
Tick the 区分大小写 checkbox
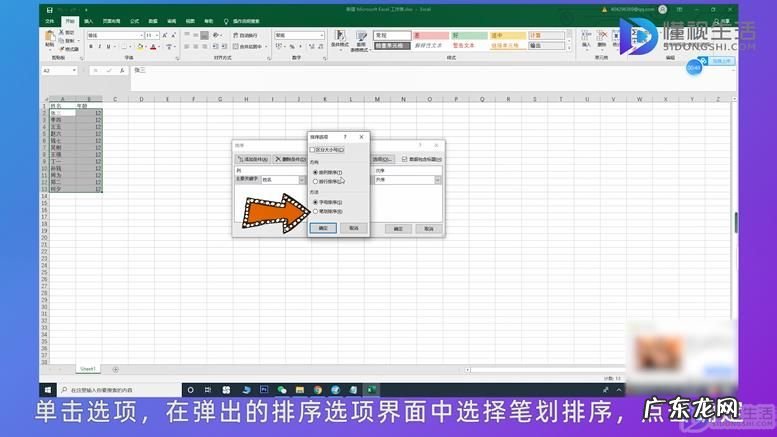pos(312,150)
